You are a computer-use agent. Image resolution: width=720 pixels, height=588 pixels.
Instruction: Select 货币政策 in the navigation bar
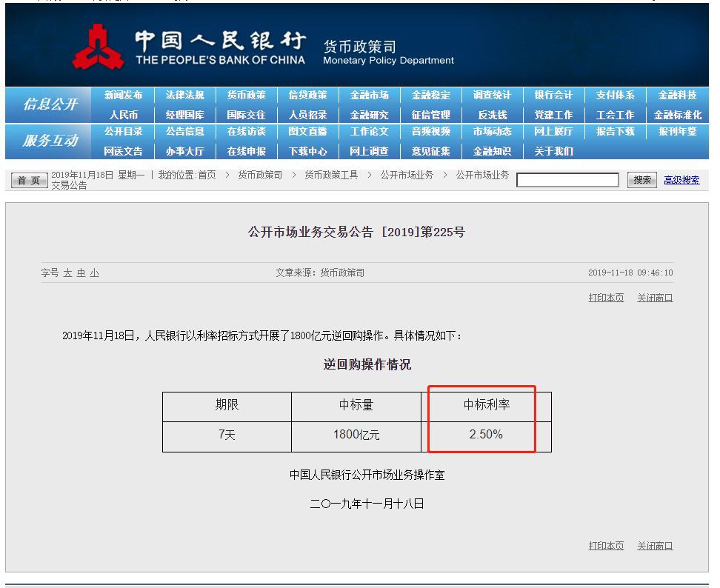coord(246,96)
